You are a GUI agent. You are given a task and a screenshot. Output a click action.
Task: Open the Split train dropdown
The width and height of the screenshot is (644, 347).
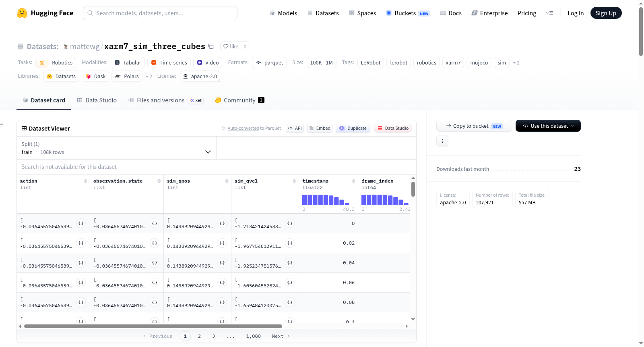[116, 148]
